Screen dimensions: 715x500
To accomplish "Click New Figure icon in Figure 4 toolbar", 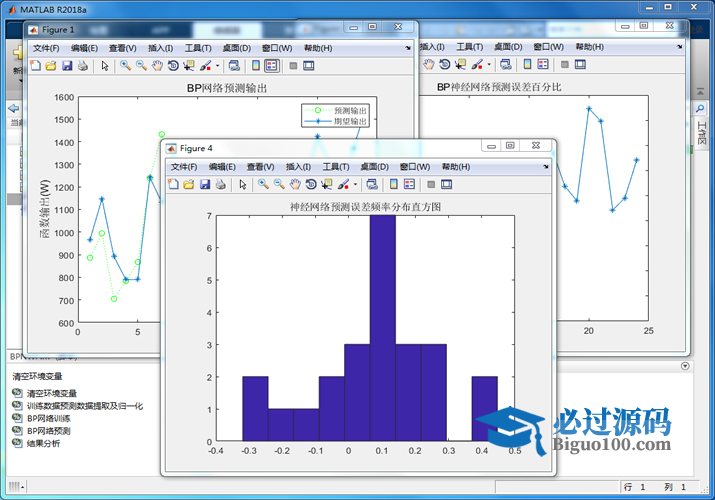I will 173,184.
